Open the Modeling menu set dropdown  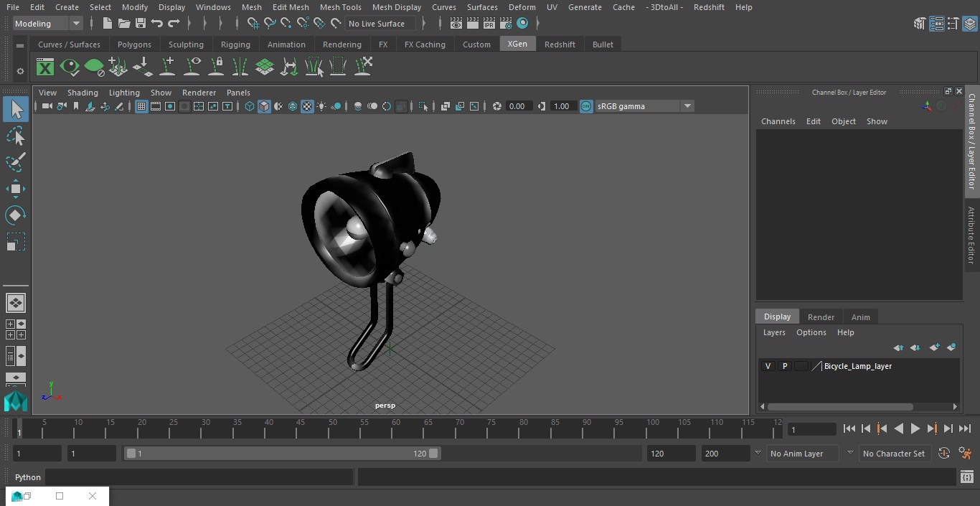(48, 24)
